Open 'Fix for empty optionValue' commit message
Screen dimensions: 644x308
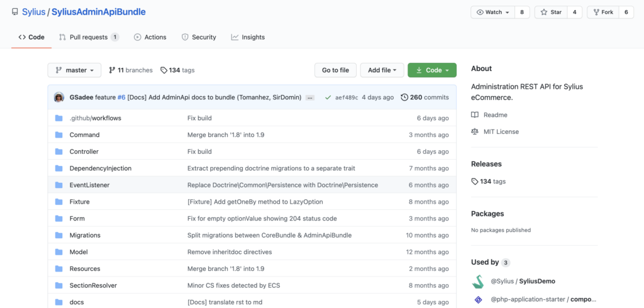coord(262,219)
